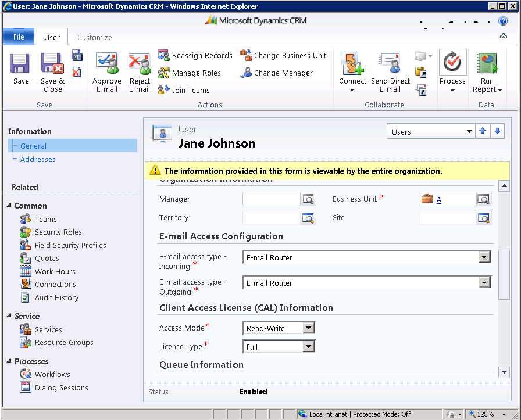Viewport: 521px width, 420px height.
Task: Open the Territory lookup icon
Action: [308, 218]
